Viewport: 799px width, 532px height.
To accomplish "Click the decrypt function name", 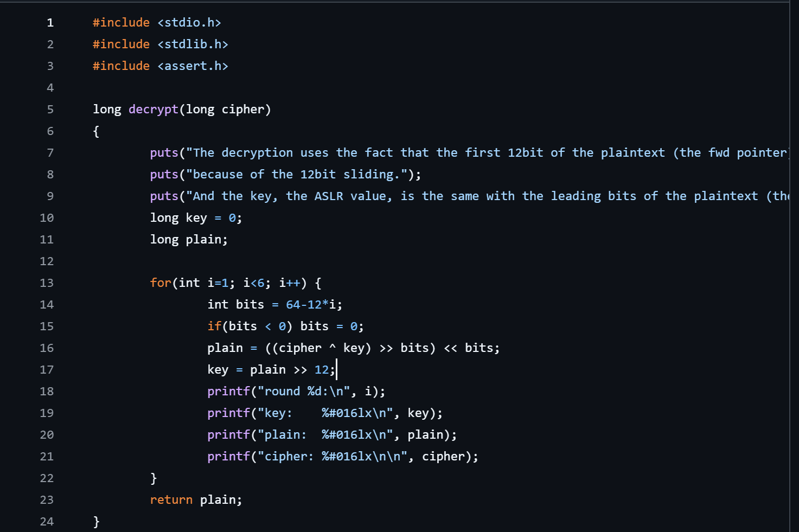I will tap(153, 110).
